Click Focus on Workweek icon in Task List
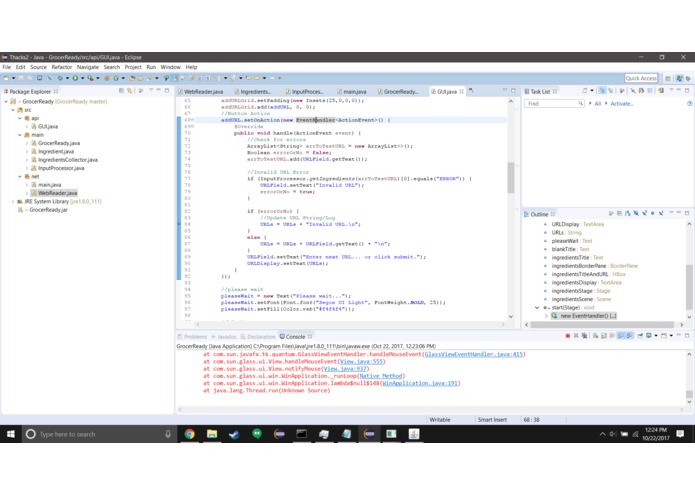 point(622,91)
